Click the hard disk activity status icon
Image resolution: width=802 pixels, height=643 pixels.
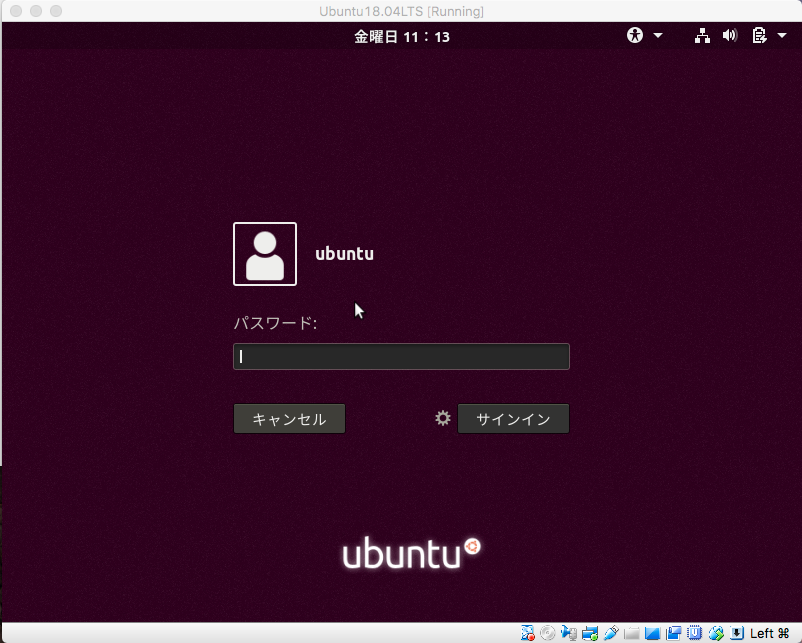click(x=527, y=633)
